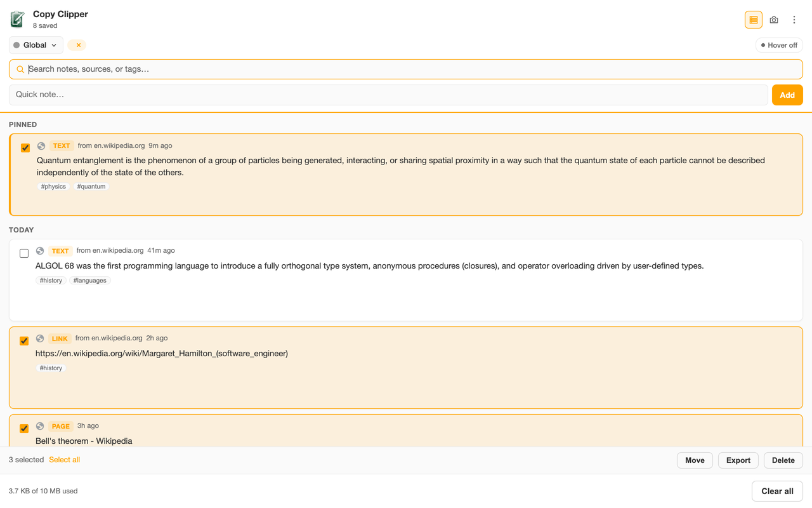Screen dimensions: 812x508
Task: Click the Add button for quick note
Action: tap(787, 95)
